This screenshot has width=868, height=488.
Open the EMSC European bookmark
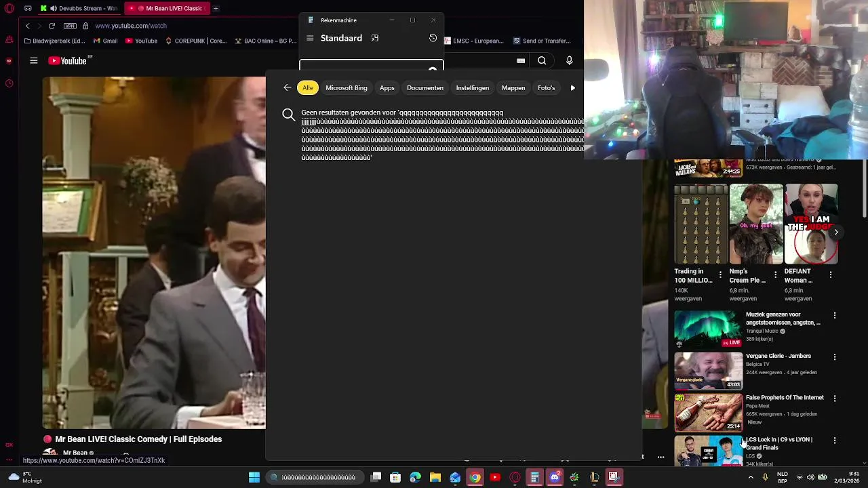point(473,41)
